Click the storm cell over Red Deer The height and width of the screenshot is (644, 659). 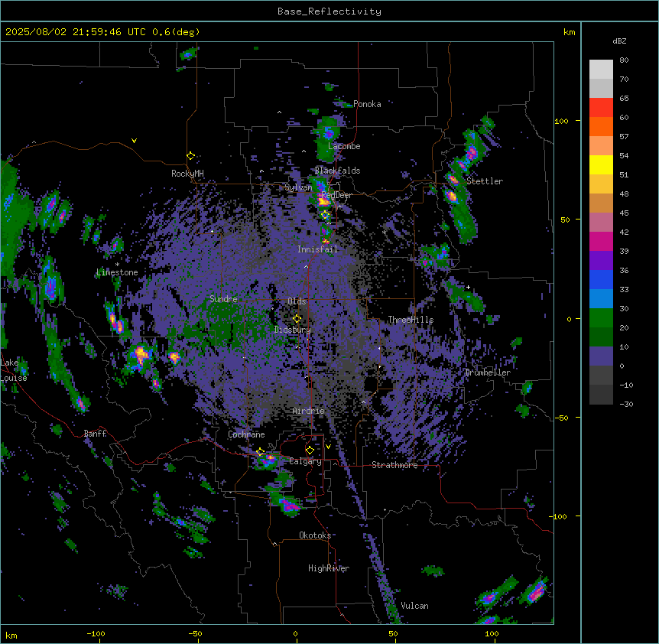[323, 201]
